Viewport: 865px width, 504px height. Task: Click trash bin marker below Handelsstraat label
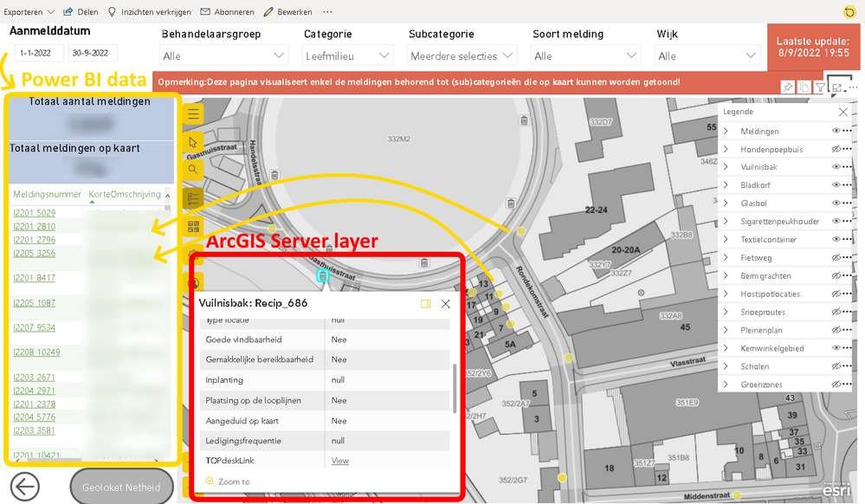point(274,176)
